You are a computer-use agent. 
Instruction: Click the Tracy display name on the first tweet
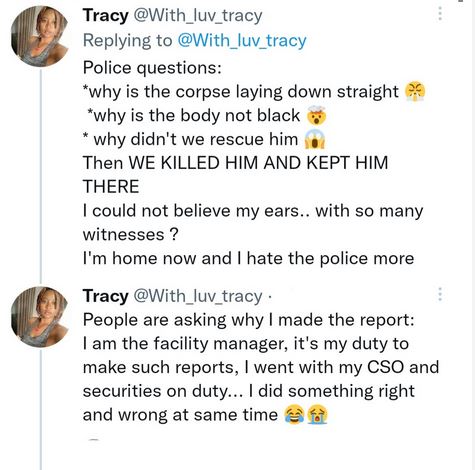click(106, 15)
